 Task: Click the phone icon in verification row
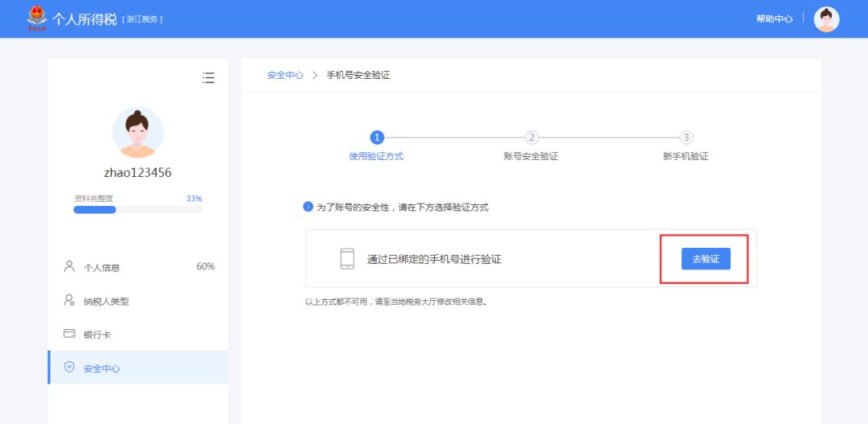click(347, 258)
